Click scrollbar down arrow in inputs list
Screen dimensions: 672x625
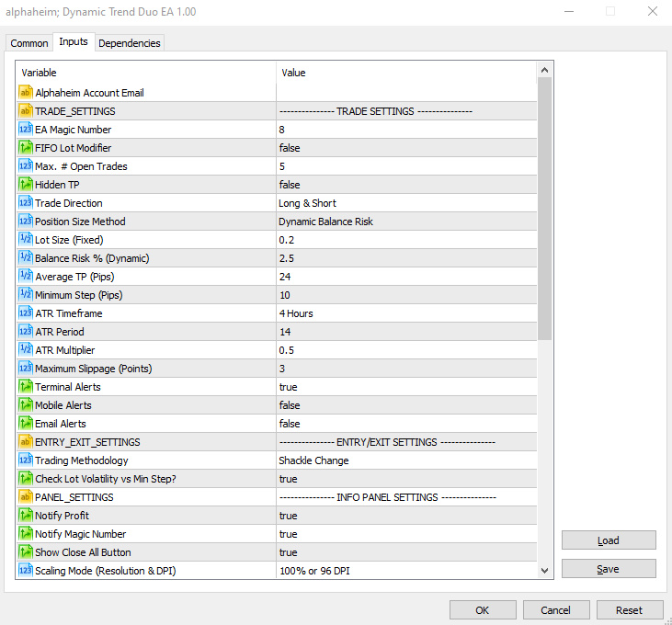(545, 570)
